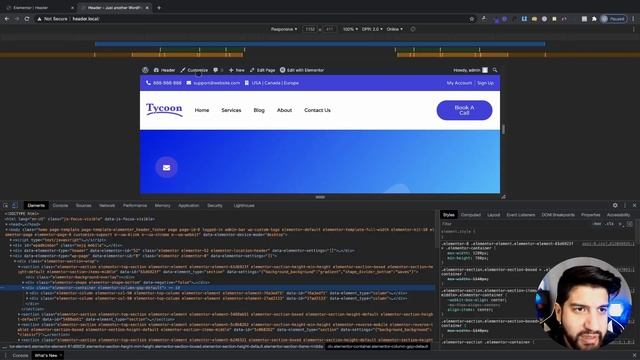Click the viewport's bottom-edge resize handle
The width and height of the screenshot is (640, 360).
pyautogui.click(x=320, y=197)
